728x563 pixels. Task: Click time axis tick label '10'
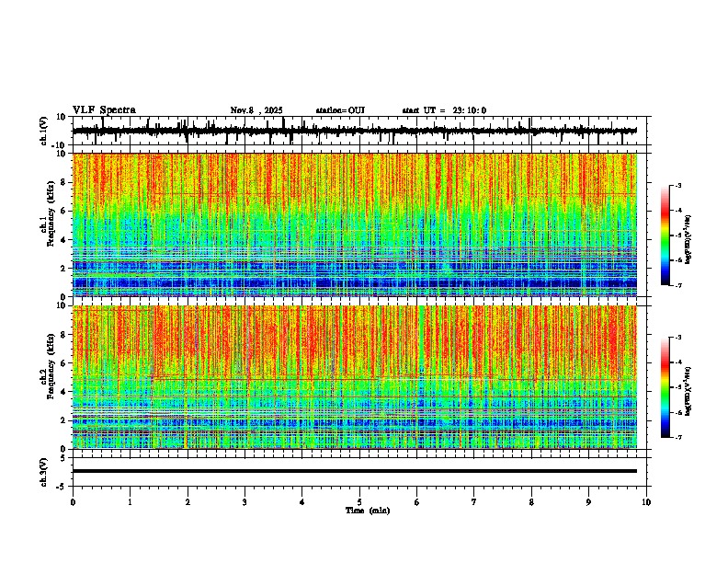click(x=646, y=502)
